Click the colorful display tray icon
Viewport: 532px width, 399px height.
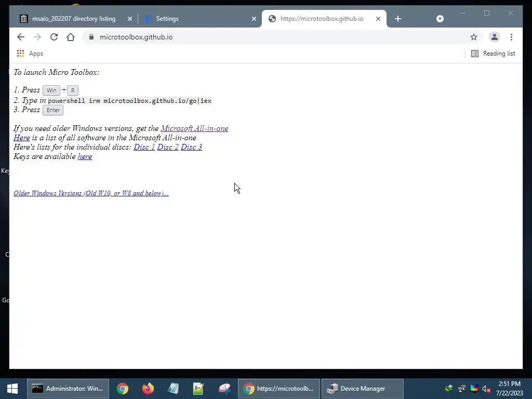(474, 389)
